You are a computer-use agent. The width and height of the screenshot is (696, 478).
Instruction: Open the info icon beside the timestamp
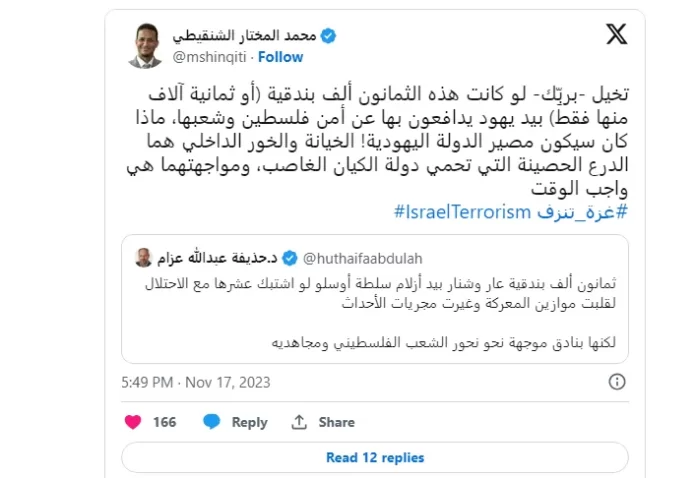tap(618, 381)
